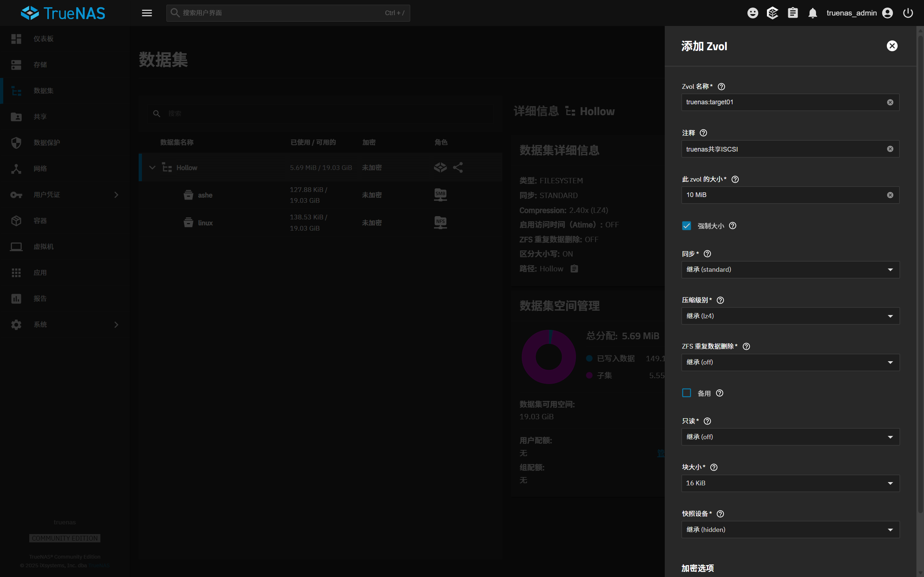Open the alerts bell icon
The height and width of the screenshot is (577, 924).
tap(812, 13)
